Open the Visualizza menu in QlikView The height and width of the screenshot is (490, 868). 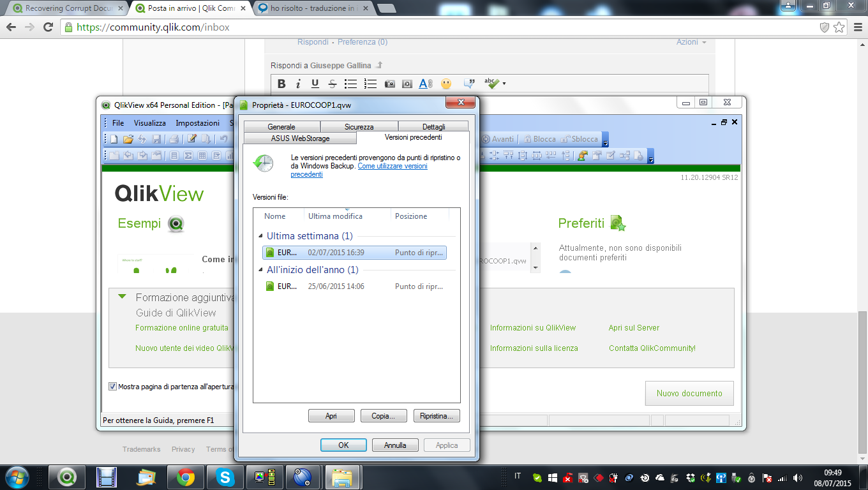(150, 122)
